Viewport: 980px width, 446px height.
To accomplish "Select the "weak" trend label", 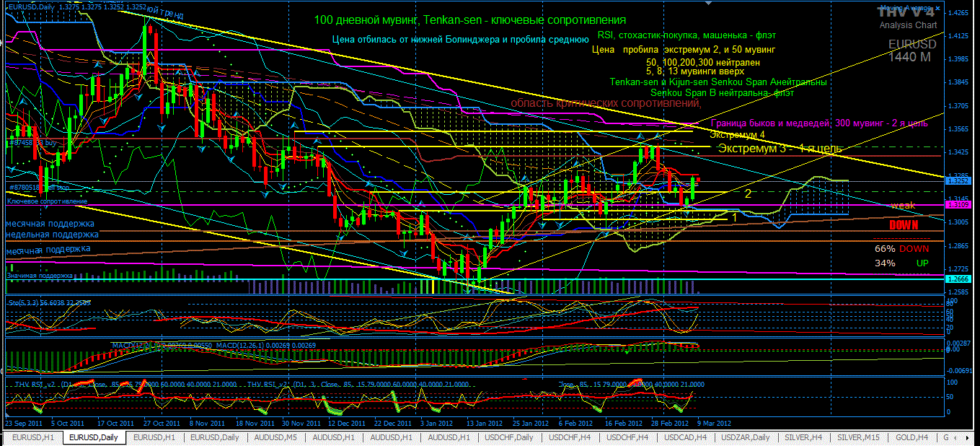I will [x=903, y=206].
